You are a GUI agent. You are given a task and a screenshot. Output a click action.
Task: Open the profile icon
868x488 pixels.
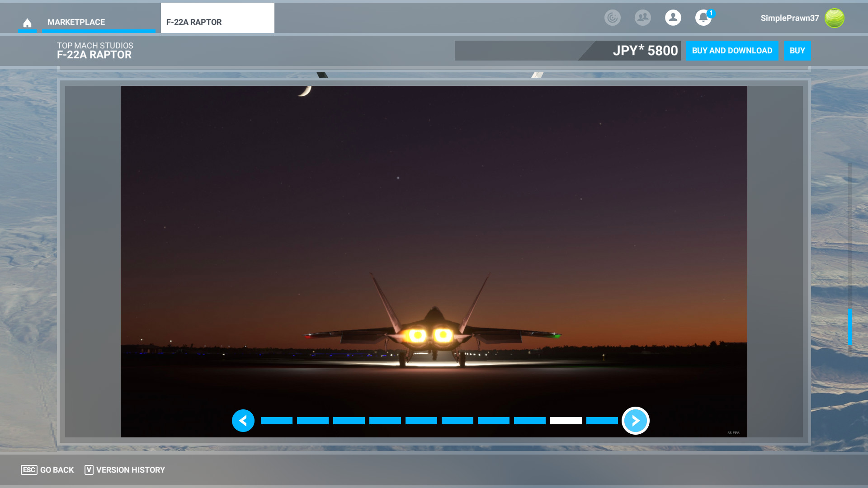click(673, 18)
